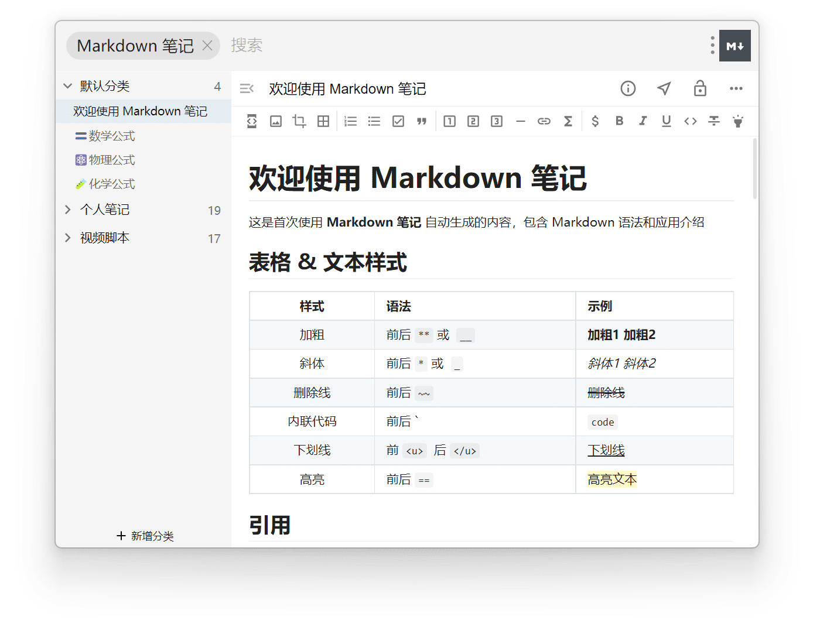Click the underlined 下划线 example

[606, 450]
